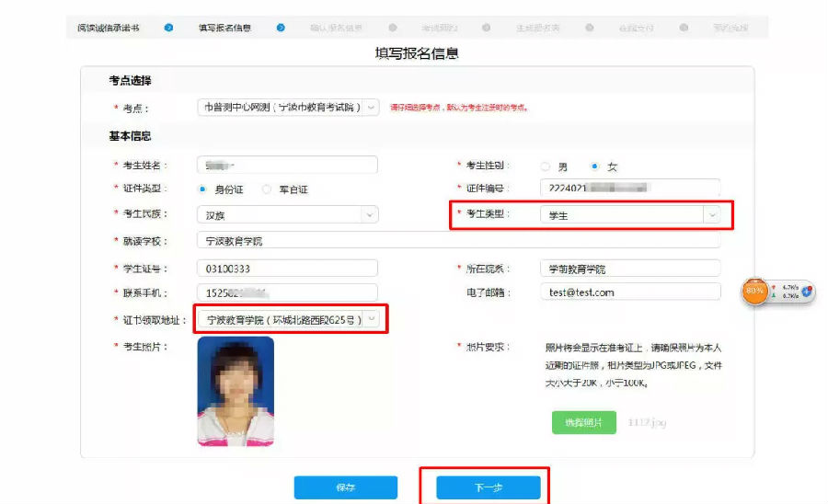Click the orange 80% memory ball widget
828x504 pixels.
click(755, 292)
